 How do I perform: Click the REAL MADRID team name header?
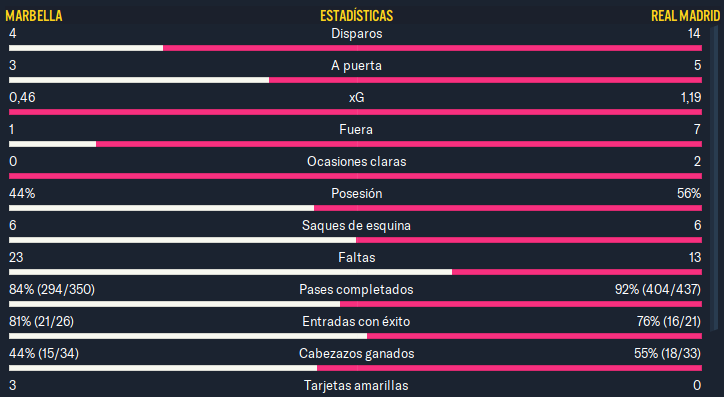[x=685, y=16]
